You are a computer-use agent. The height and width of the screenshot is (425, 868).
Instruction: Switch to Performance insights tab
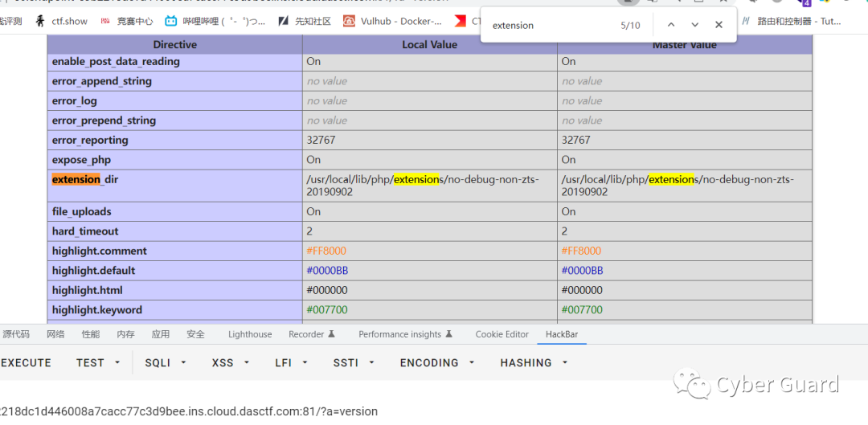[x=406, y=334]
